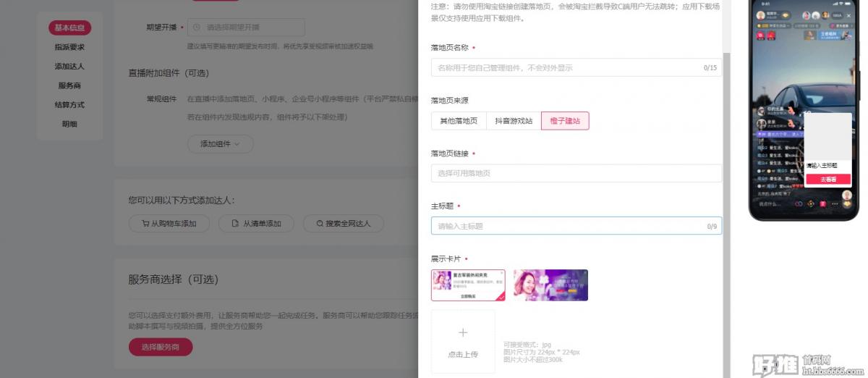Click 去看看 button in phone preview

click(828, 180)
